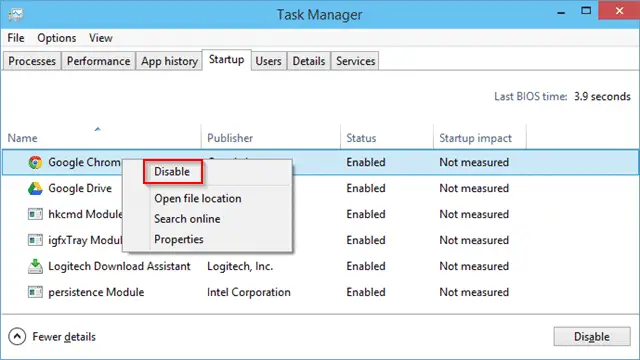Click Not measured in Logitech Download Assistant row
Image resolution: width=640 pixels, height=360 pixels.
[x=474, y=267]
